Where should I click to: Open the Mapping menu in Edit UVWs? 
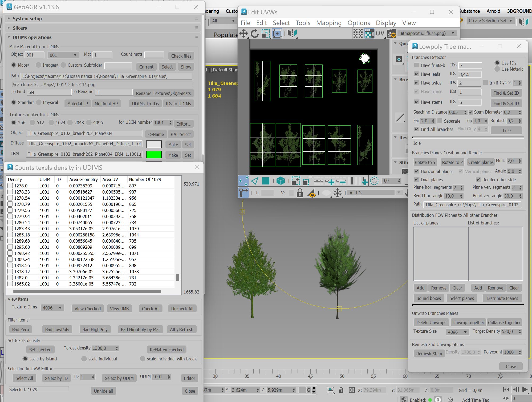pos(329,23)
